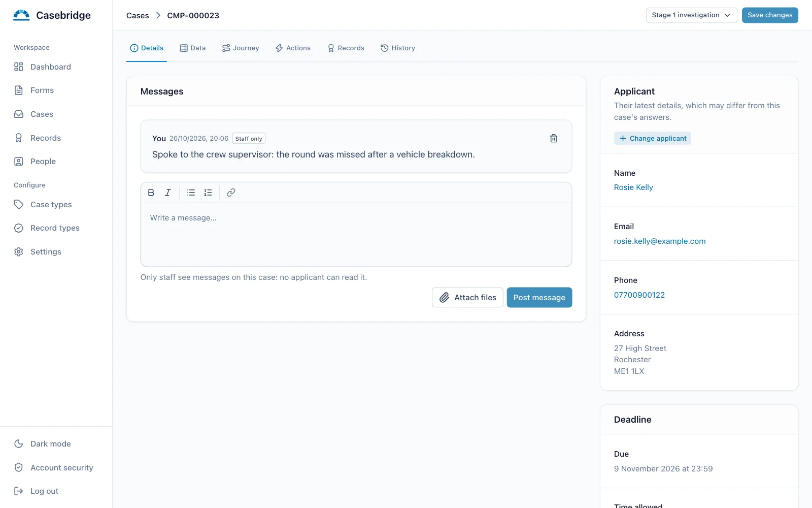This screenshot has width=812, height=508.
Task: Click the CMP-000023 breadcrumb text
Action: pyautogui.click(x=193, y=16)
